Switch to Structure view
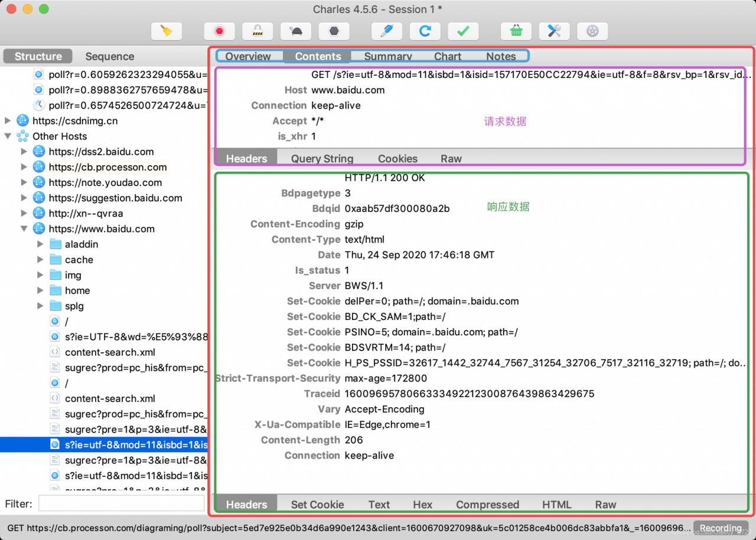756x540 pixels. pos(38,57)
